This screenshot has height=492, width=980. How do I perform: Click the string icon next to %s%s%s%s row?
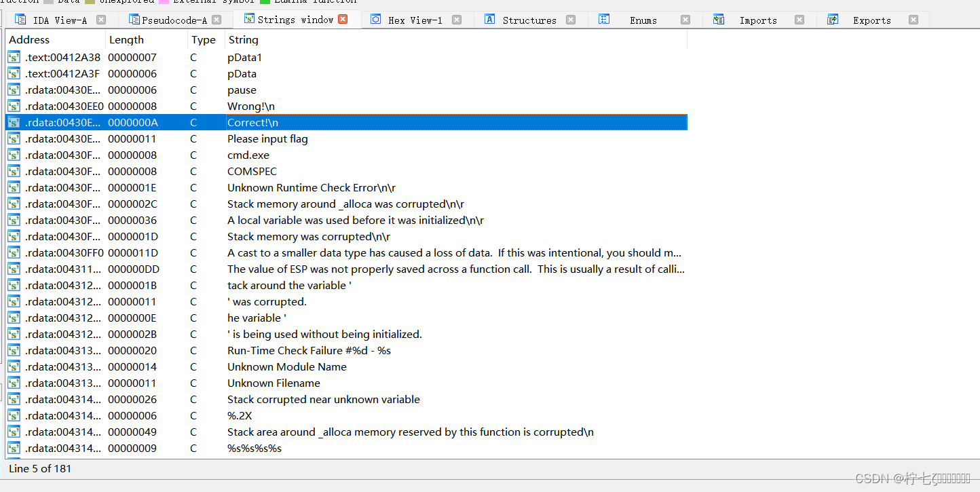coord(14,448)
